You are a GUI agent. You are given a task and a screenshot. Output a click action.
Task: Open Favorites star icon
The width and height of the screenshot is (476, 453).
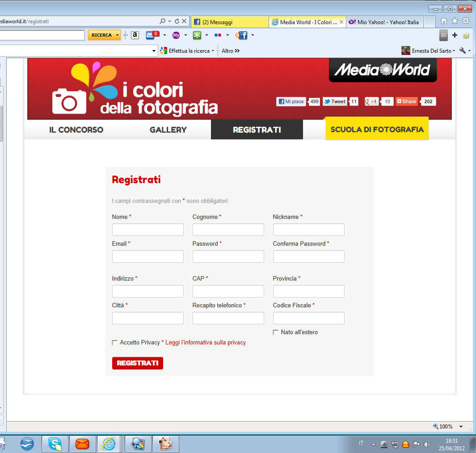point(455,21)
